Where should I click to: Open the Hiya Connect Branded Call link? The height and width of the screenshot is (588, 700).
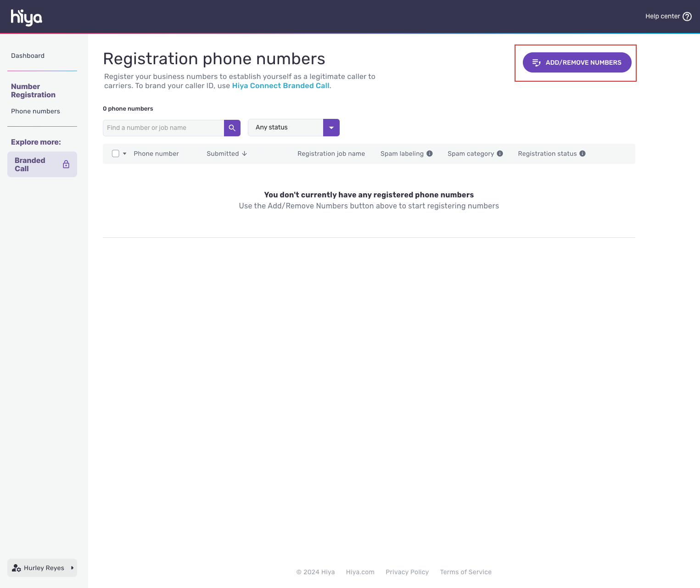(x=280, y=85)
